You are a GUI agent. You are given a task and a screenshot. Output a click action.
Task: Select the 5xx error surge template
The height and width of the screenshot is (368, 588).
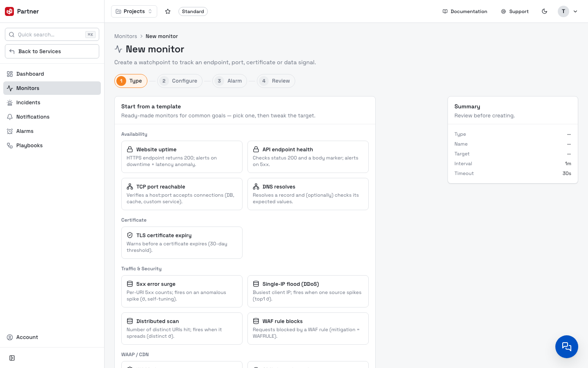182,292
